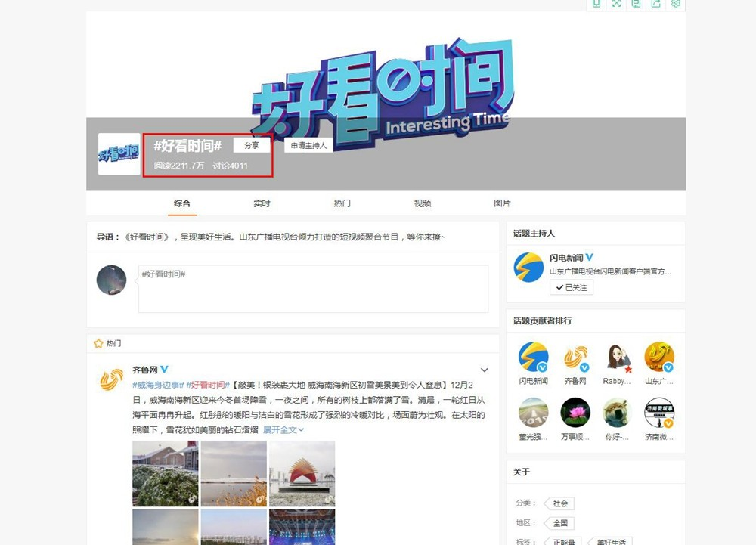Screen dimensions: 756x545
Task: Click the save disk icon in top toolbar
Action: [x=636, y=3]
